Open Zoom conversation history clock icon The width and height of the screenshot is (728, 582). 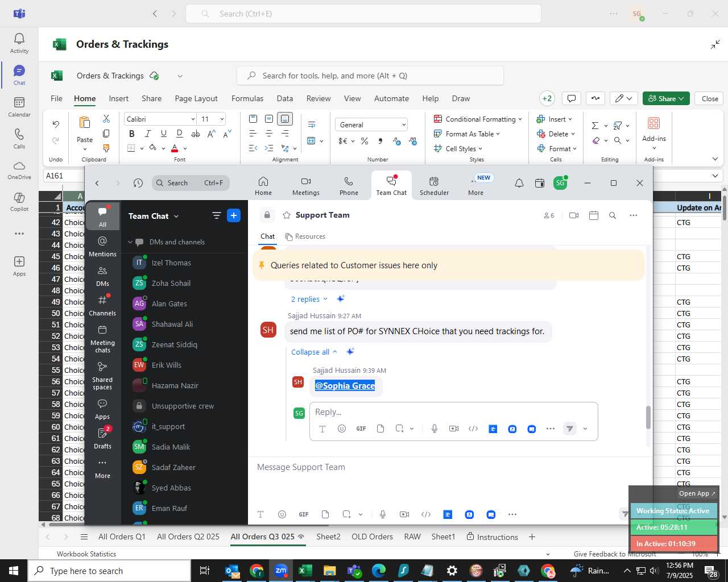click(x=138, y=183)
